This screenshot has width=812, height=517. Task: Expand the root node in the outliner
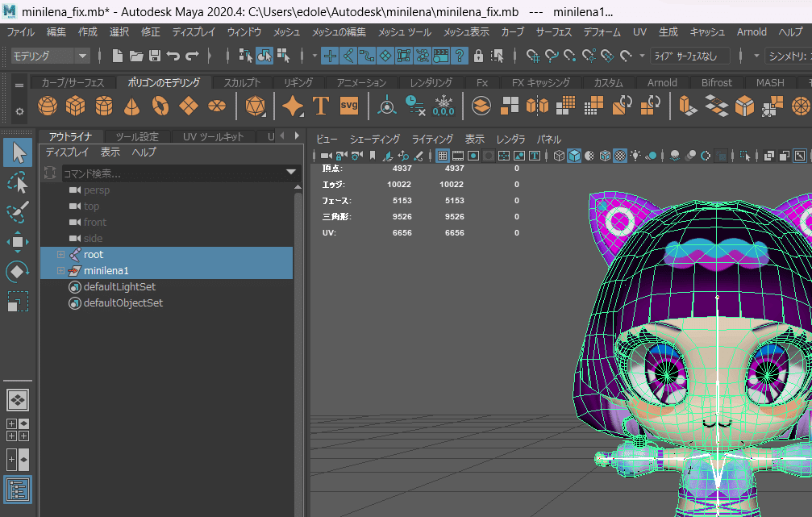[x=60, y=254]
